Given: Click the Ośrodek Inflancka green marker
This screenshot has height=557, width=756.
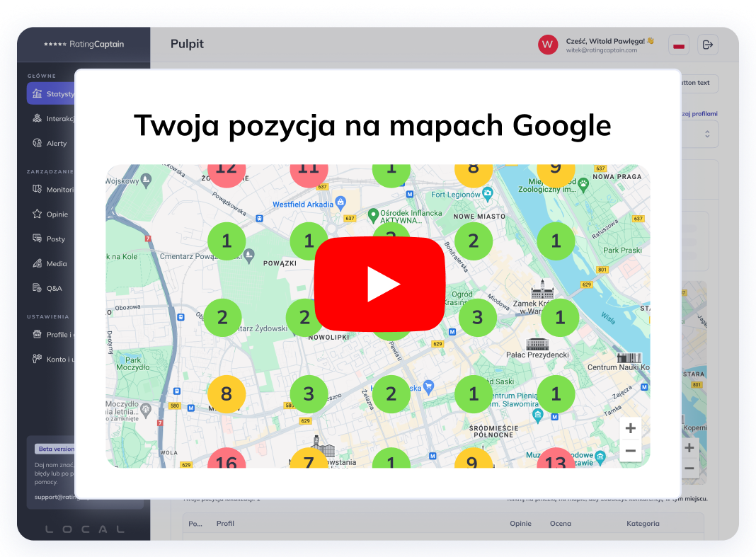Looking at the screenshot, I should (x=373, y=215).
